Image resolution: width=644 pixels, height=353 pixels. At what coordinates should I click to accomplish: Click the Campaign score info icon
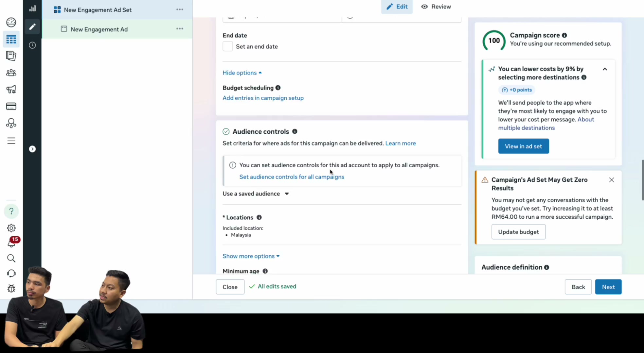tap(564, 35)
